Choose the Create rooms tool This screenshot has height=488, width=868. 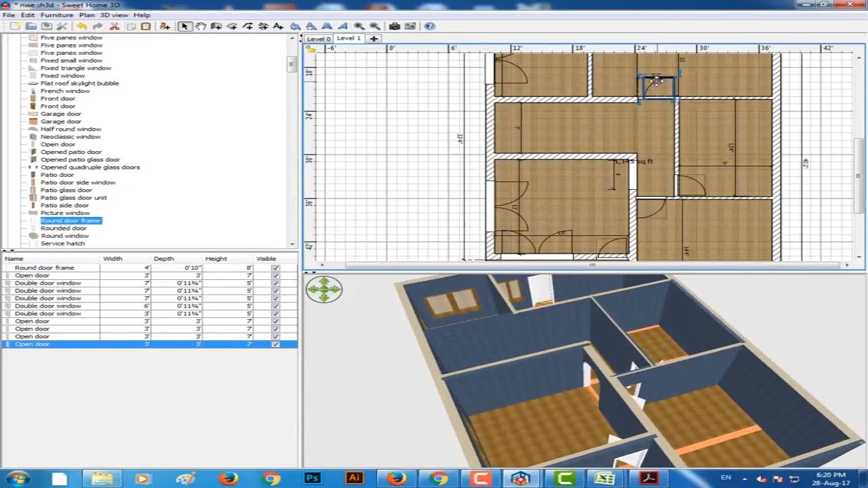point(232,26)
